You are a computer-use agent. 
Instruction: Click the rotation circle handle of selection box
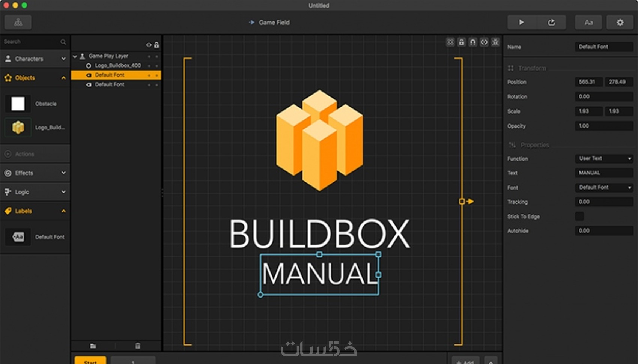coord(260,295)
